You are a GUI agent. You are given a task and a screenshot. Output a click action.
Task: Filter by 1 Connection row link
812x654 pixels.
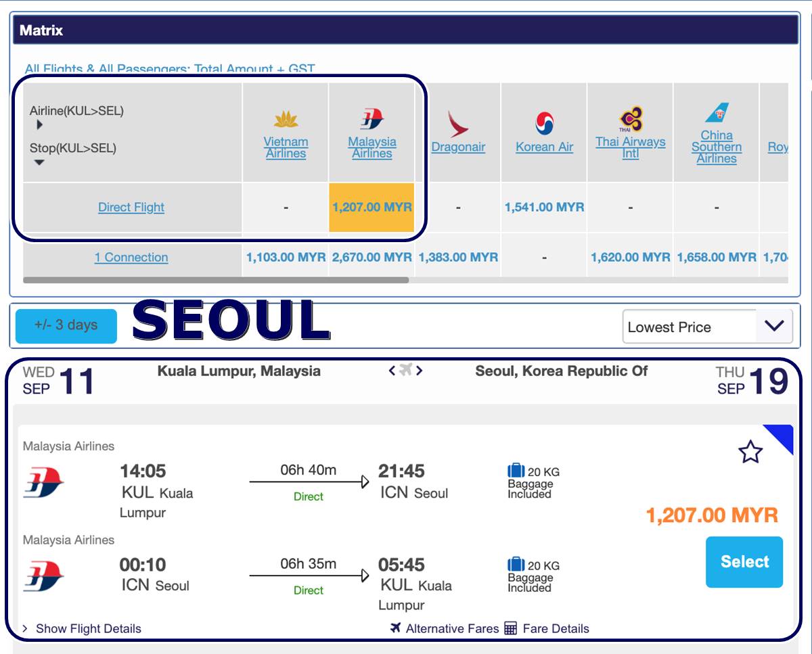coord(131,257)
